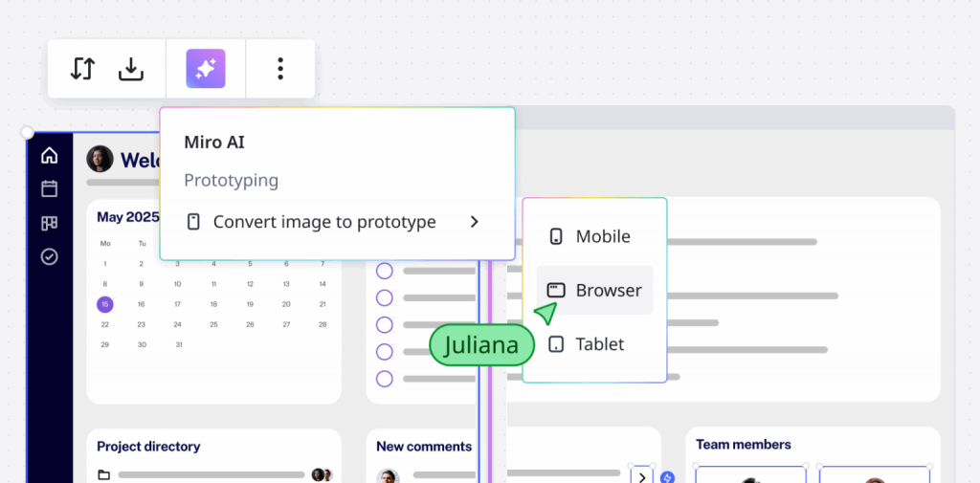Click the folder icon under Project directory
Viewport: 980px width, 483px height.
click(104, 474)
